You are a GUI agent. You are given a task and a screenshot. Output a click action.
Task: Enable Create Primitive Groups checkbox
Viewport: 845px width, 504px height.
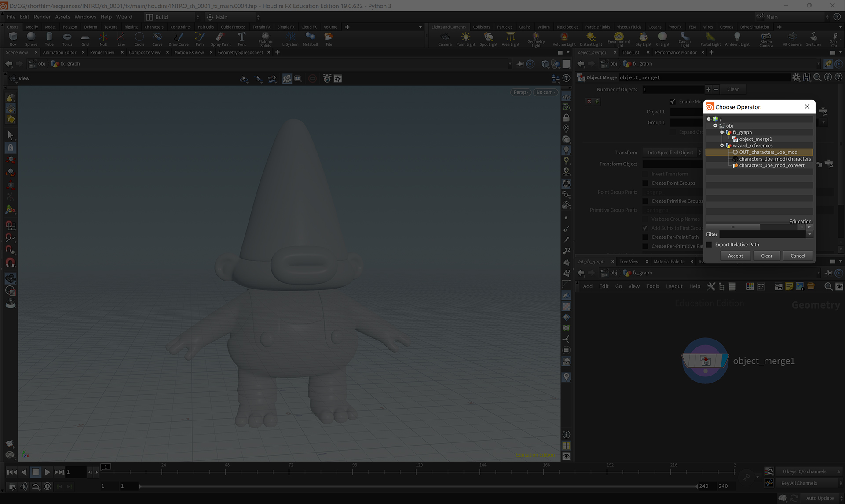point(645,201)
